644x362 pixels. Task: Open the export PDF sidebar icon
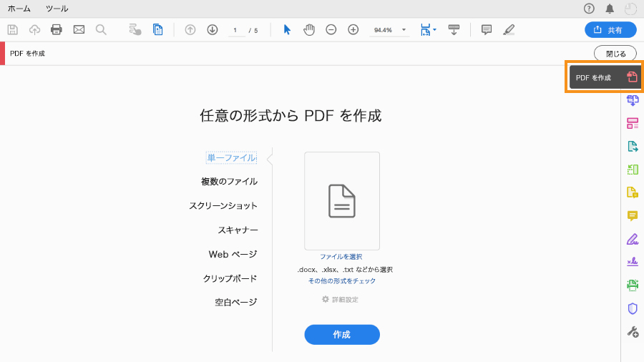(633, 146)
